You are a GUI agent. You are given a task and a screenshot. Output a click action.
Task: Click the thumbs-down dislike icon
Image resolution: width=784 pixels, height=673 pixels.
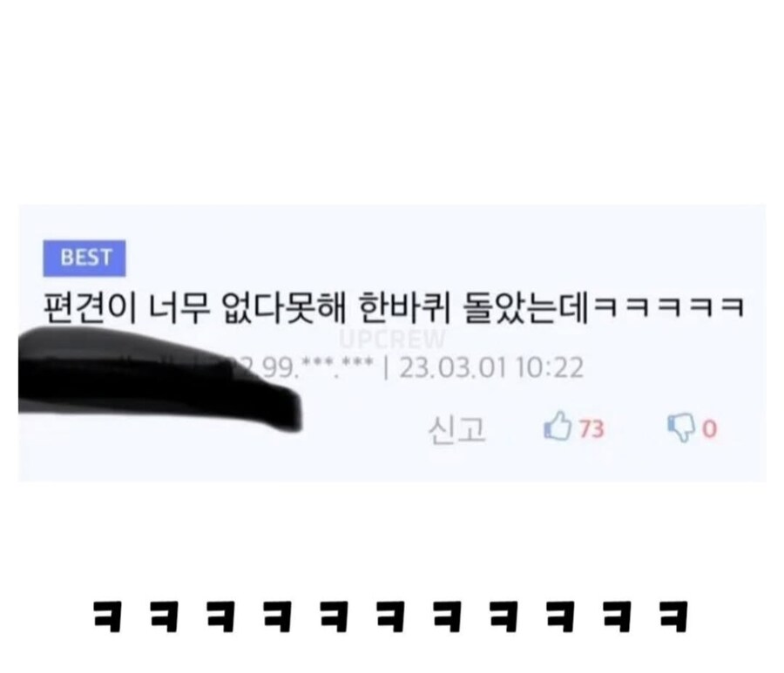point(681,428)
